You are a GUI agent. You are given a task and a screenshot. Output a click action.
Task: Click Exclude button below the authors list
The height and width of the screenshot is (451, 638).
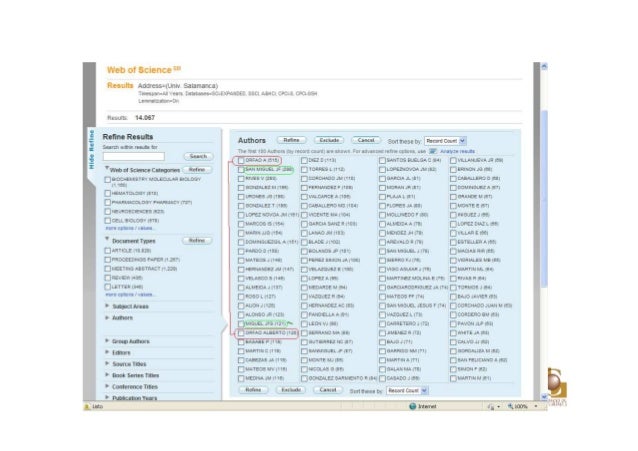pyautogui.click(x=291, y=390)
